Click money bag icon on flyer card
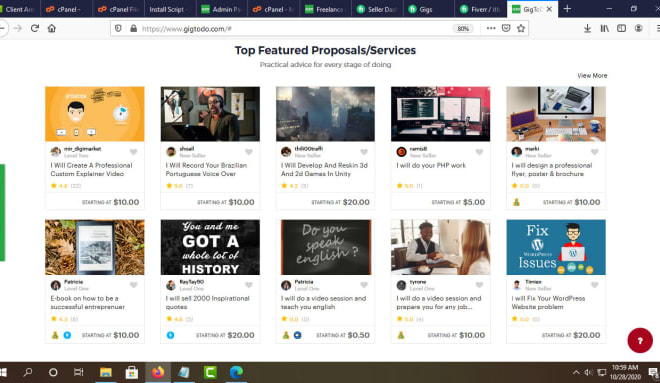This screenshot has height=383, width=660. pos(516,202)
